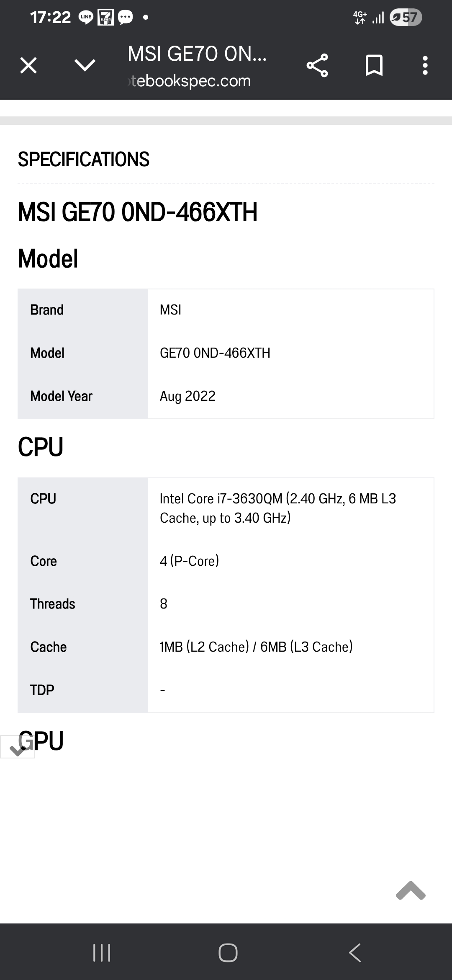Screen dimensions: 452x980
Task: Tap the MSI GE70 0ND-466XTH title
Action: tap(137, 212)
